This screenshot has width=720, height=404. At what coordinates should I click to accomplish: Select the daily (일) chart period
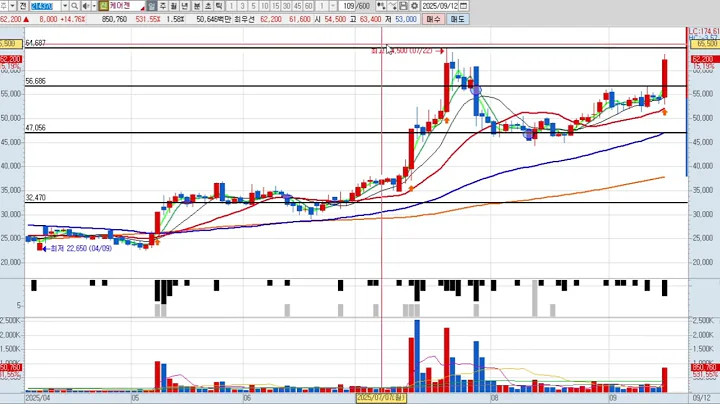(x=151, y=6)
